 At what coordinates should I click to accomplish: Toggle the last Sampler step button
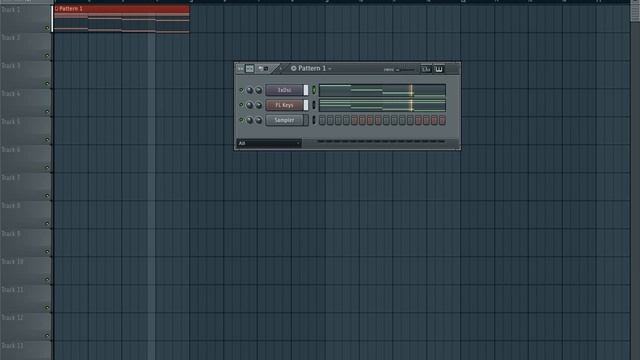click(442, 120)
